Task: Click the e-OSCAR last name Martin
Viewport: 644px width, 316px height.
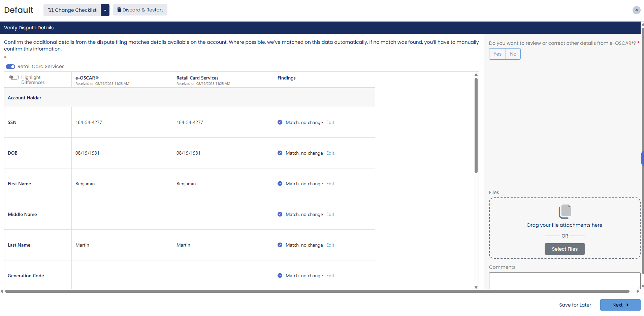Action: [82, 245]
